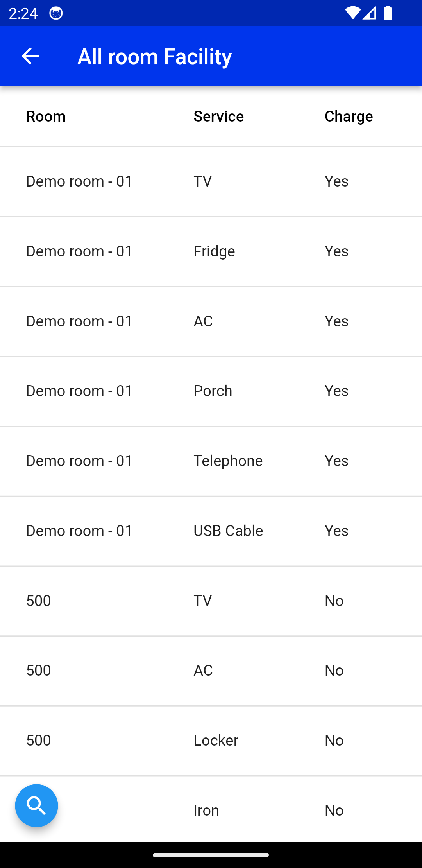
Task: Open Demo room - 01 Fridge row
Action: coord(211,251)
